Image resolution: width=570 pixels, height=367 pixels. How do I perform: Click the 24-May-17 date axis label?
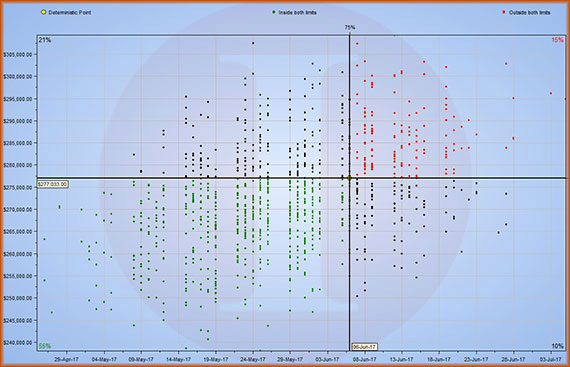[x=253, y=359]
